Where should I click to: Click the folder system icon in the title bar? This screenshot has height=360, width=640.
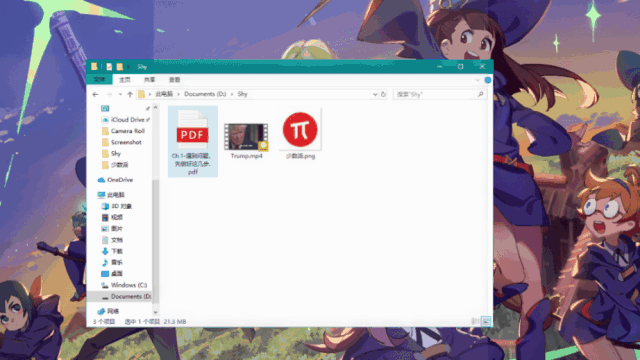tap(94, 66)
